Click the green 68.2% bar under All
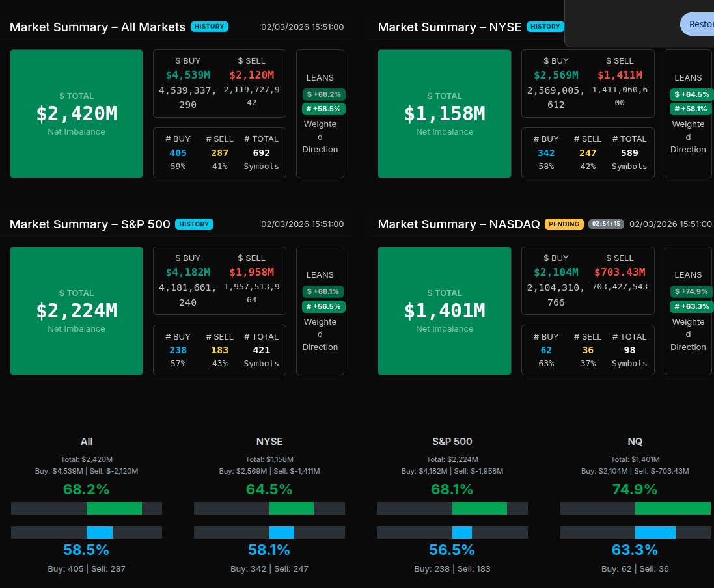The height and width of the screenshot is (588, 714). coord(114,509)
